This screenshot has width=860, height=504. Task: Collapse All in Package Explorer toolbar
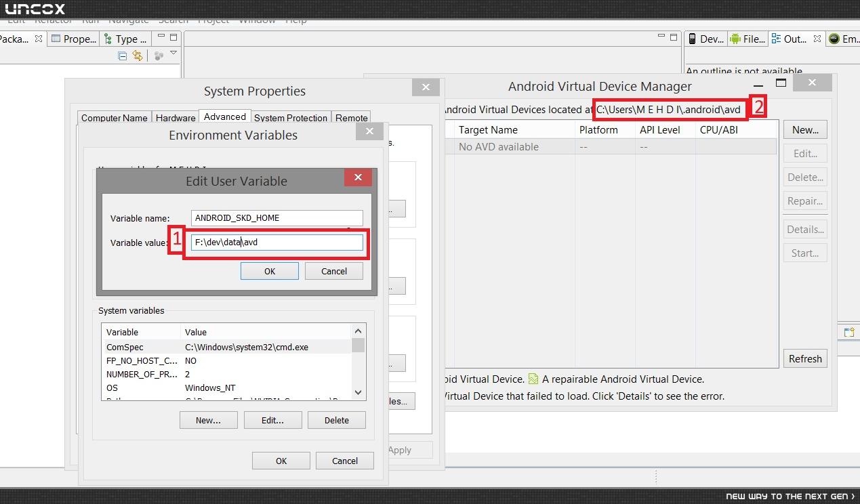click(123, 56)
